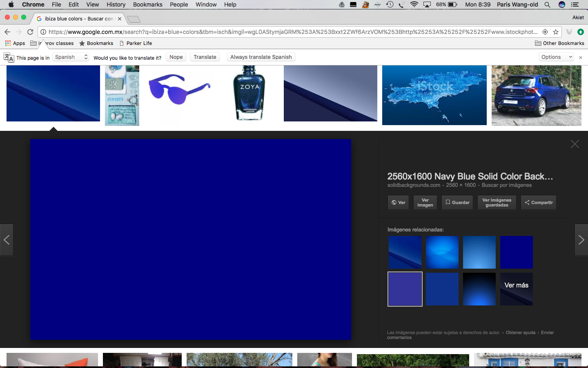Go to next image with right arrow

pyautogui.click(x=581, y=240)
